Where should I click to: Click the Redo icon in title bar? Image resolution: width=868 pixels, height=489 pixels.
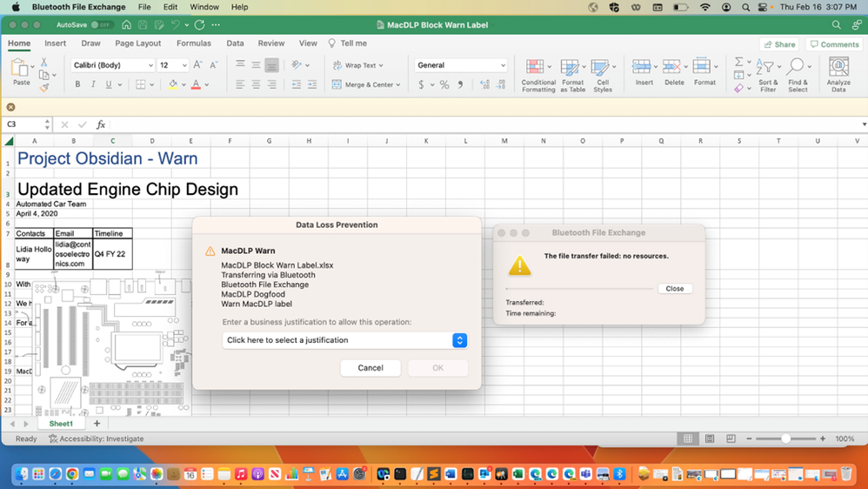click(200, 25)
